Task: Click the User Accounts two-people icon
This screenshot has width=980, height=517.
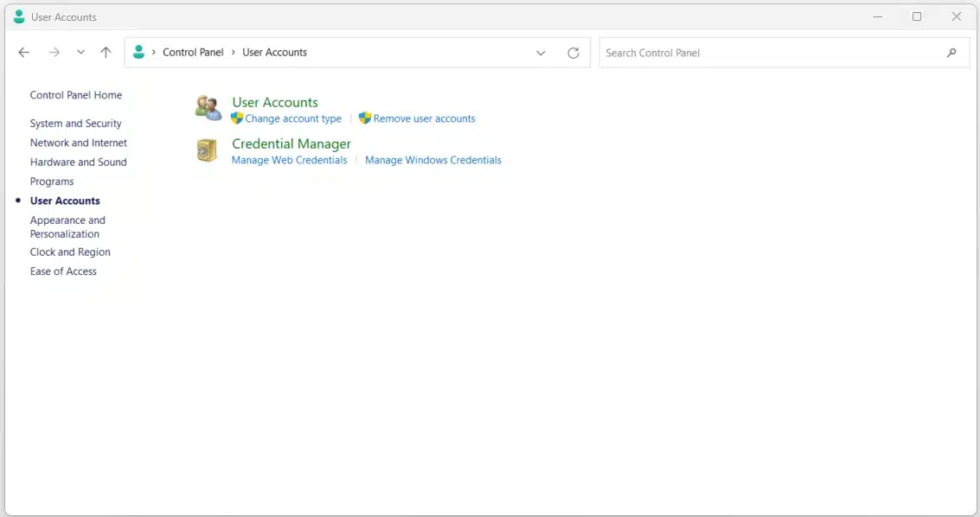Action: coord(208,106)
